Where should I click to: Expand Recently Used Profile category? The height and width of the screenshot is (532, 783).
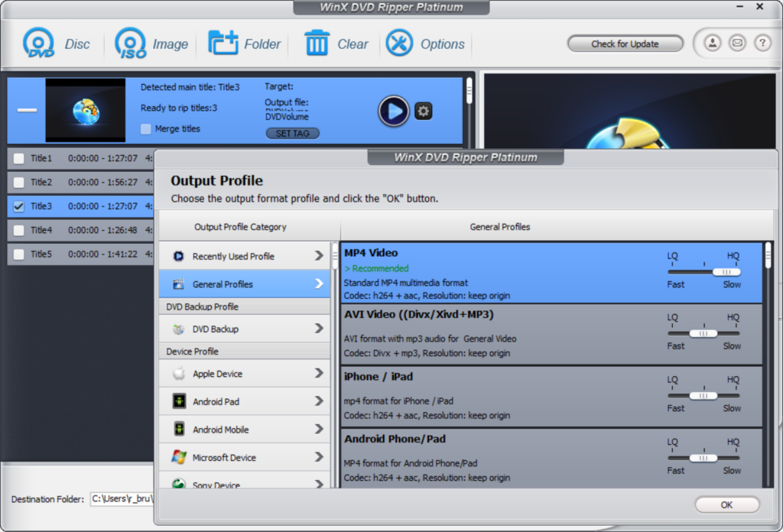[x=245, y=256]
